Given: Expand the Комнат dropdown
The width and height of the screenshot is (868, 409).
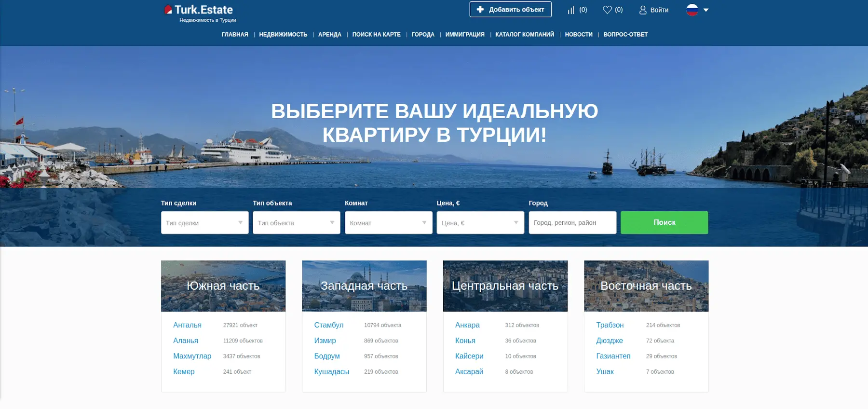Looking at the screenshot, I should coord(389,223).
